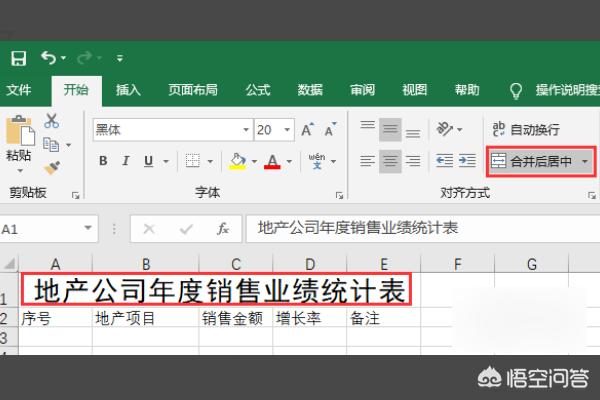Image resolution: width=600 pixels, height=400 pixels.
Task: Apply the red font color swatch
Action: tap(272, 161)
